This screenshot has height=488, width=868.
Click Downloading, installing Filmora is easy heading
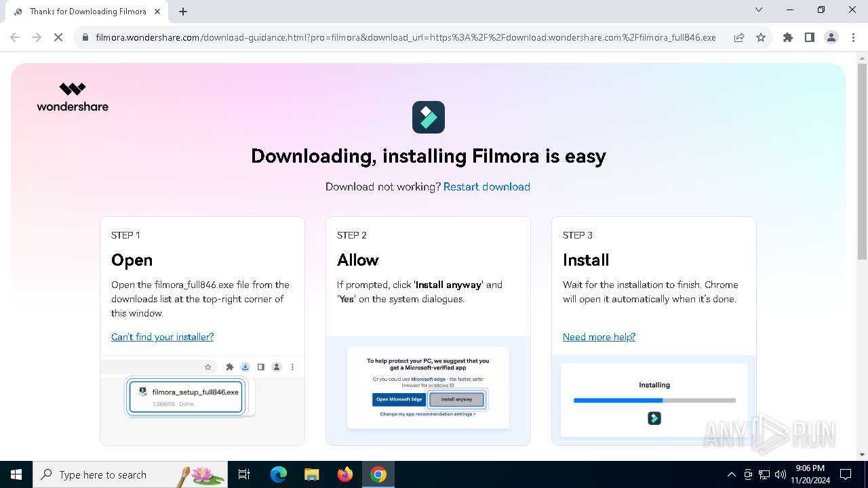[429, 157]
